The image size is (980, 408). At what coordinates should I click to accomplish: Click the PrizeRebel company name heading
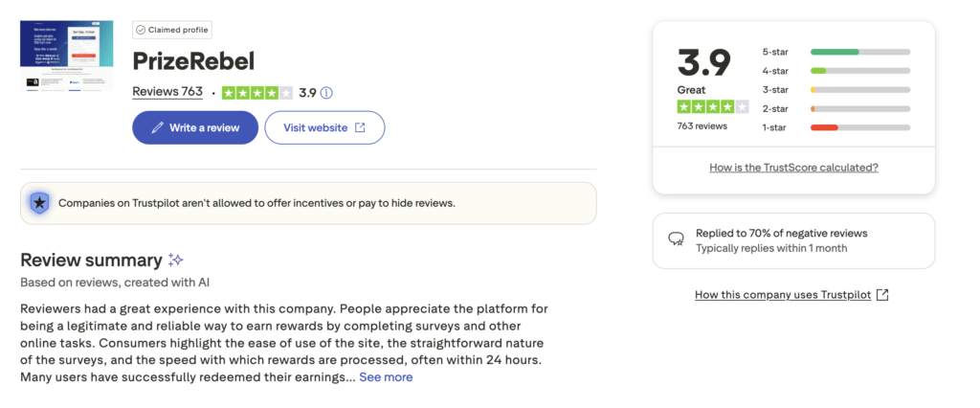[193, 60]
